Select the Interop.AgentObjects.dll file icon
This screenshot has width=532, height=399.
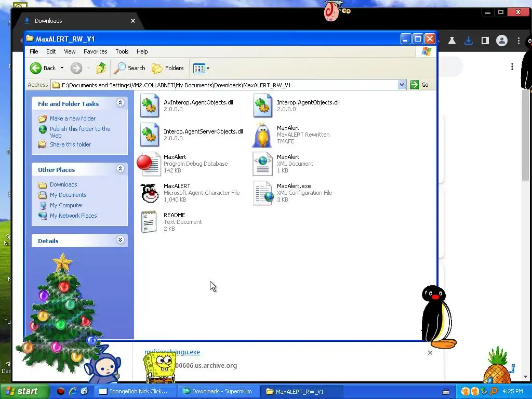tap(262, 105)
